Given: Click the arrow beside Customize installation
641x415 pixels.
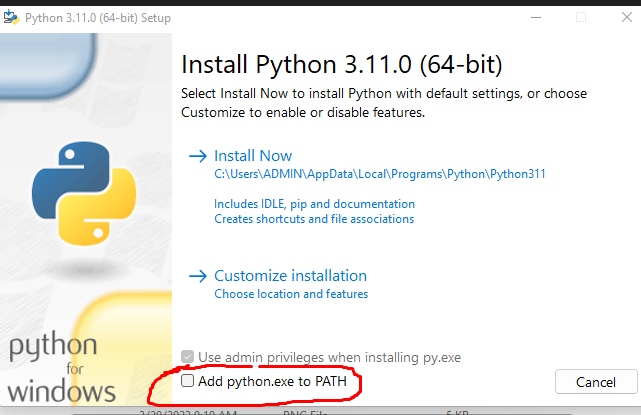Looking at the screenshot, I should (x=198, y=276).
